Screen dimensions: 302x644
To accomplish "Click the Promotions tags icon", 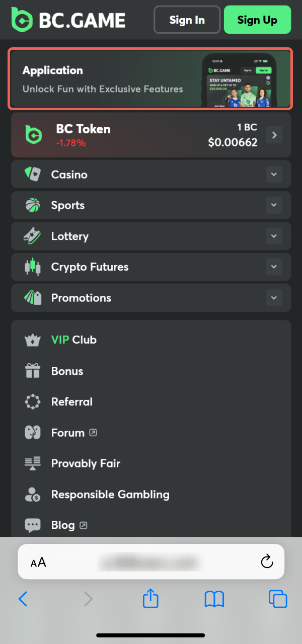I will pos(33,297).
